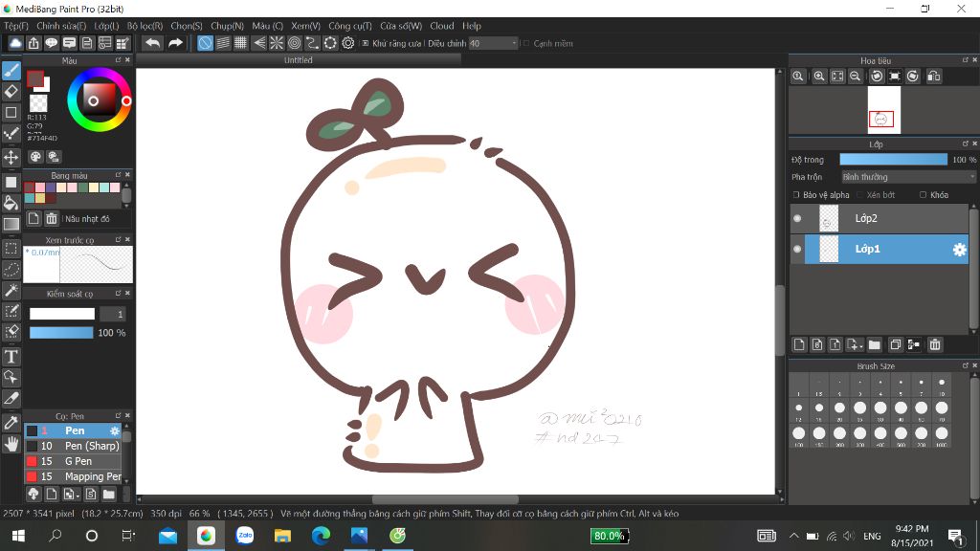Open Pen brush settings gear
The height and width of the screenshot is (551, 980).
click(115, 431)
